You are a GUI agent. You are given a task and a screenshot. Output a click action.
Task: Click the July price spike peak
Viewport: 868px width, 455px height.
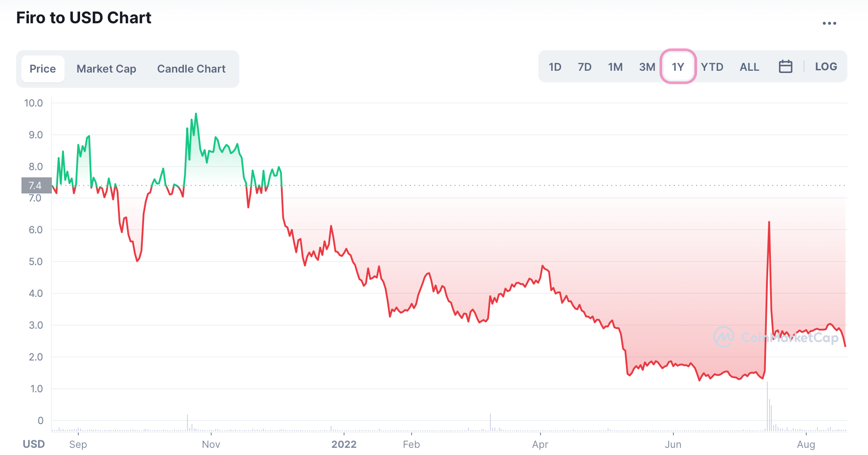tap(769, 222)
